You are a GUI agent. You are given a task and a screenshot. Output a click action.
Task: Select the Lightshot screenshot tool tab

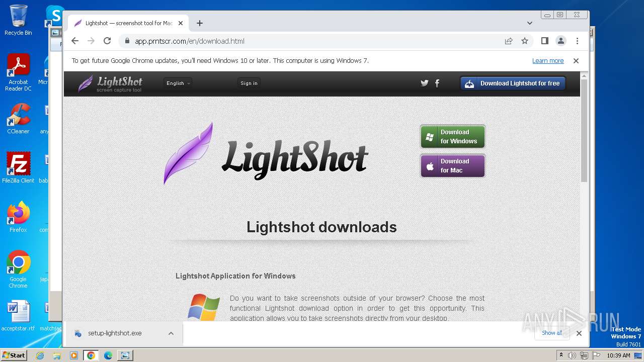pos(129,23)
